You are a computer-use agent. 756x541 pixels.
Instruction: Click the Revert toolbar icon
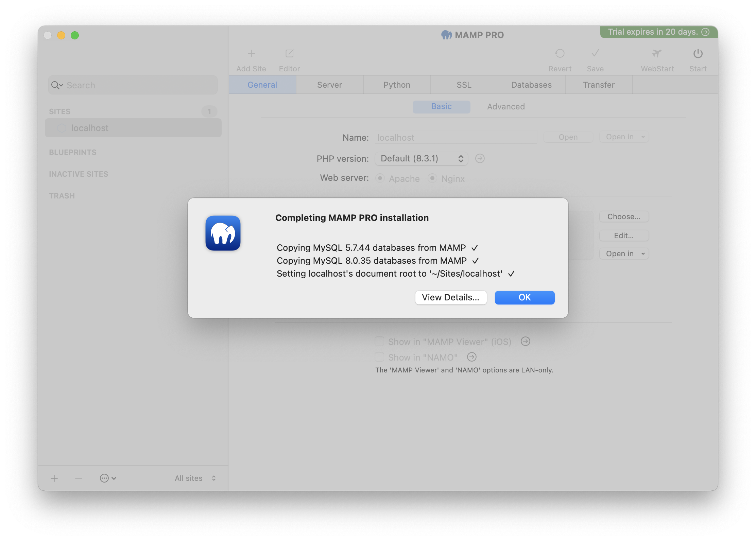point(560,53)
